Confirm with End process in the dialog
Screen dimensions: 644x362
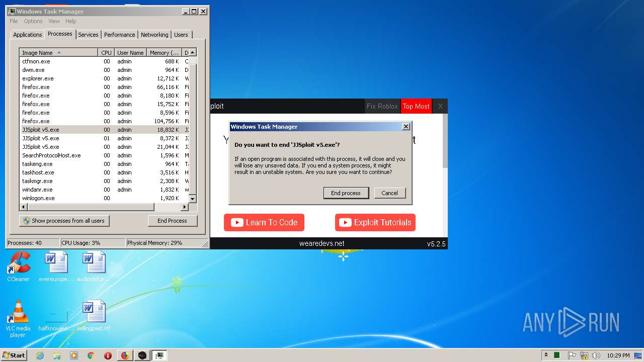(x=346, y=193)
